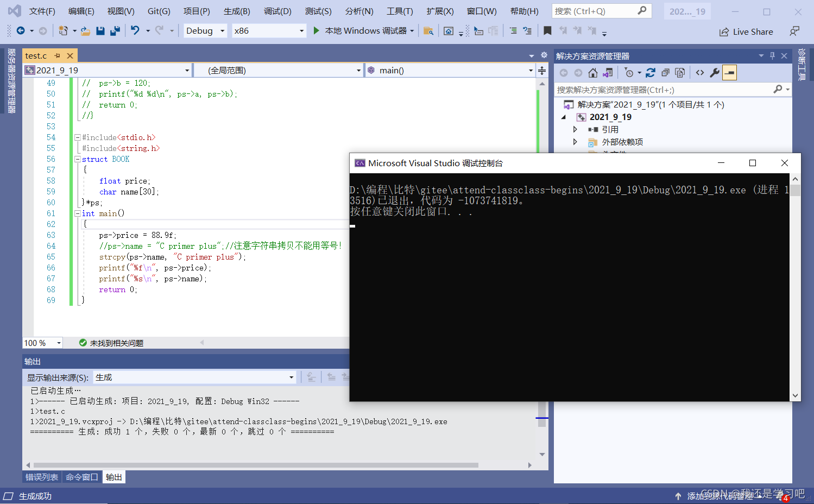The image size is (814, 504).
Task: Open the x86 platform dropdown
Action: [269, 31]
